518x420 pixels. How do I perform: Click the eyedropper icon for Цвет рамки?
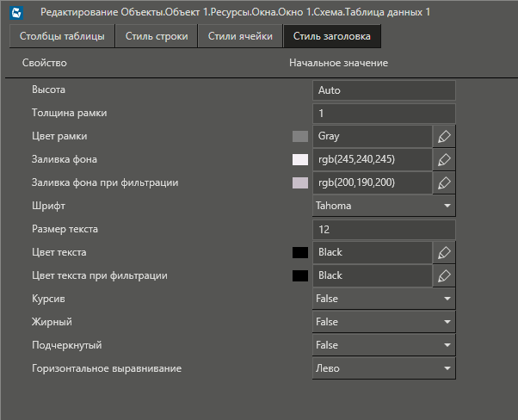444,136
